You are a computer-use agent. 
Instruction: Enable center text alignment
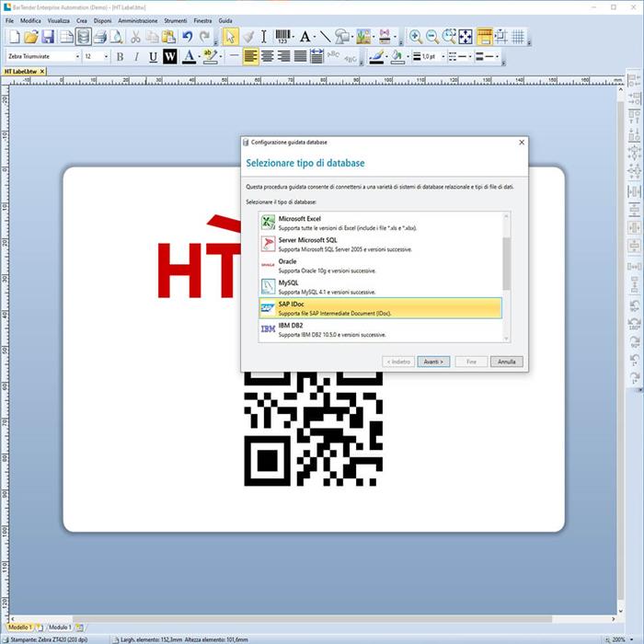(267, 56)
